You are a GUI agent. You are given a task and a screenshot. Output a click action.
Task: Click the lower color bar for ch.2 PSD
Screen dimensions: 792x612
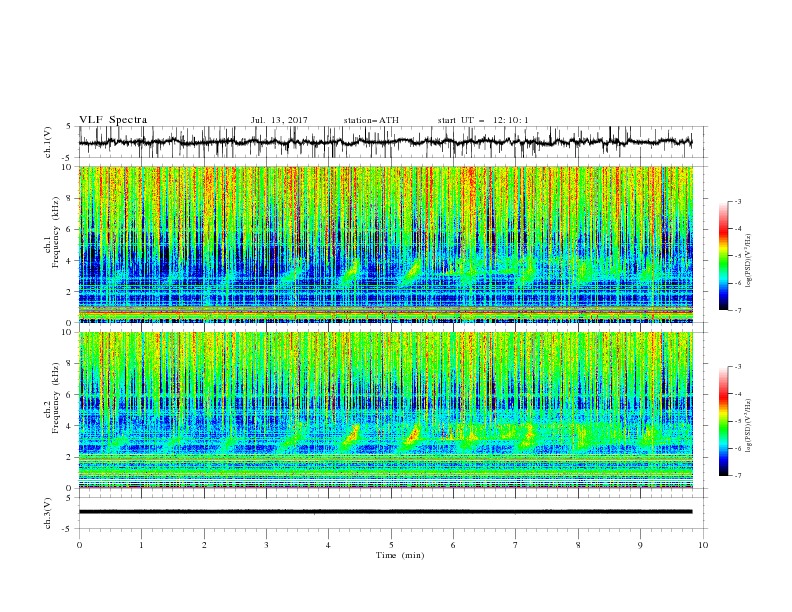[x=724, y=421]
